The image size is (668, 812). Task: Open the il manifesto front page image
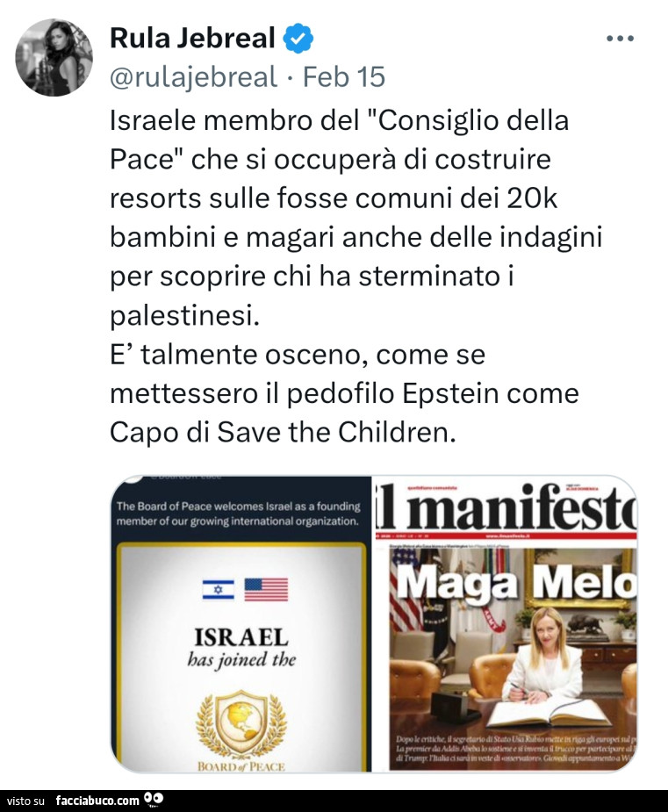[506, 623]
